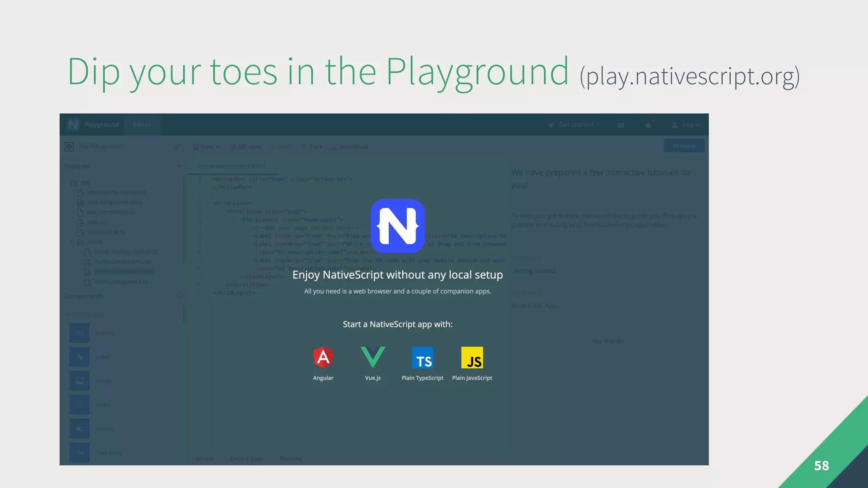Open the Errors bottom tab

tap(205, 459)
